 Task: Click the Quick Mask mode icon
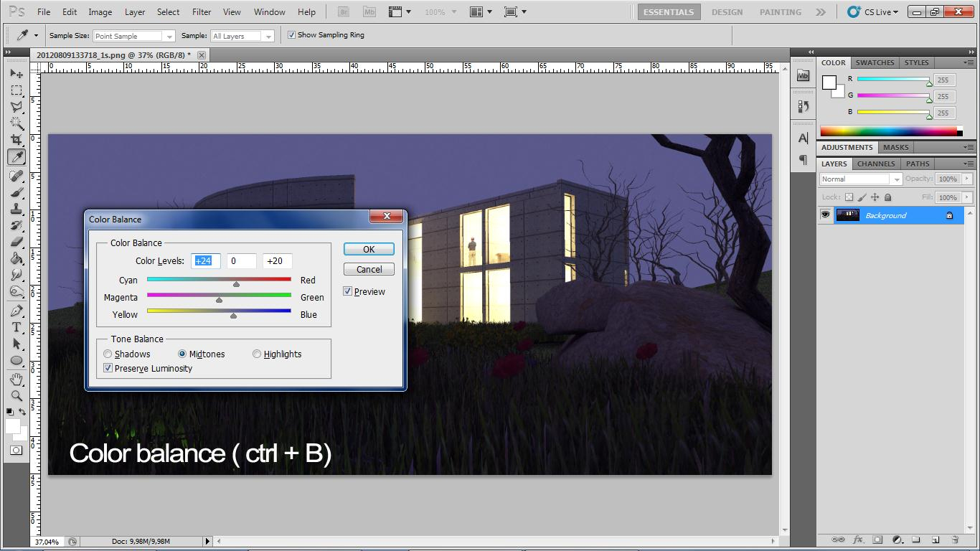pos(16,451)
